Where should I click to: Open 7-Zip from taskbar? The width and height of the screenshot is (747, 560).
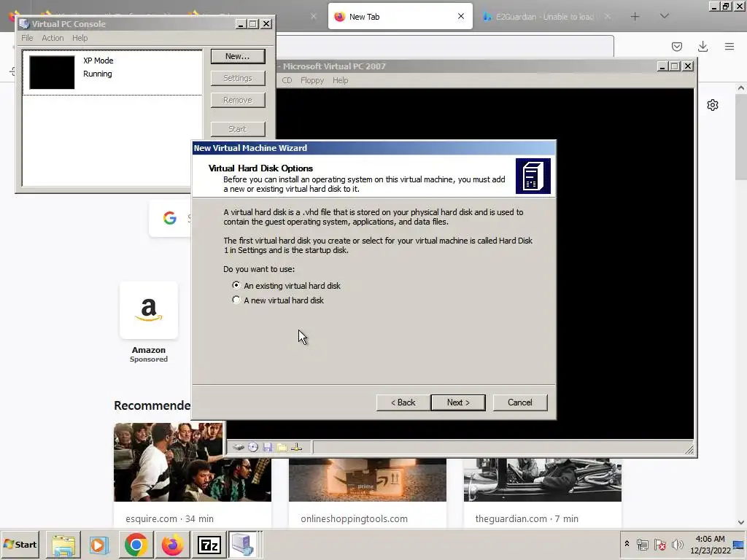tap(209, 545)
